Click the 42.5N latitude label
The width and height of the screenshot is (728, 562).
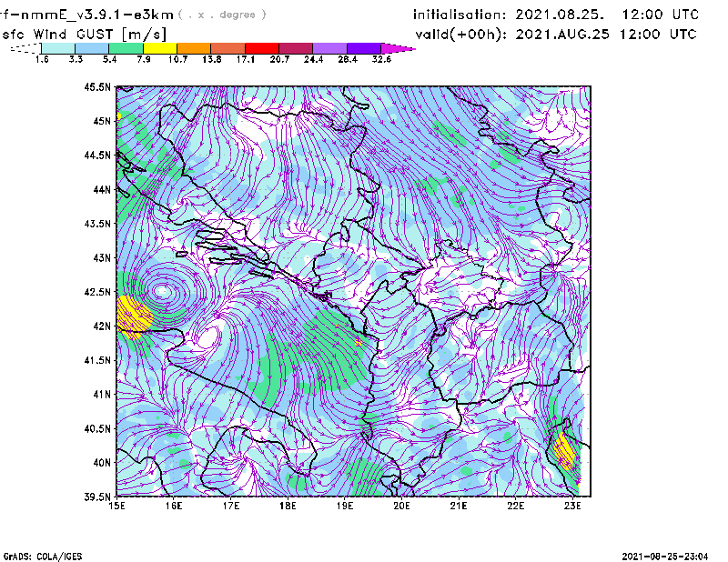click(97, 292)
